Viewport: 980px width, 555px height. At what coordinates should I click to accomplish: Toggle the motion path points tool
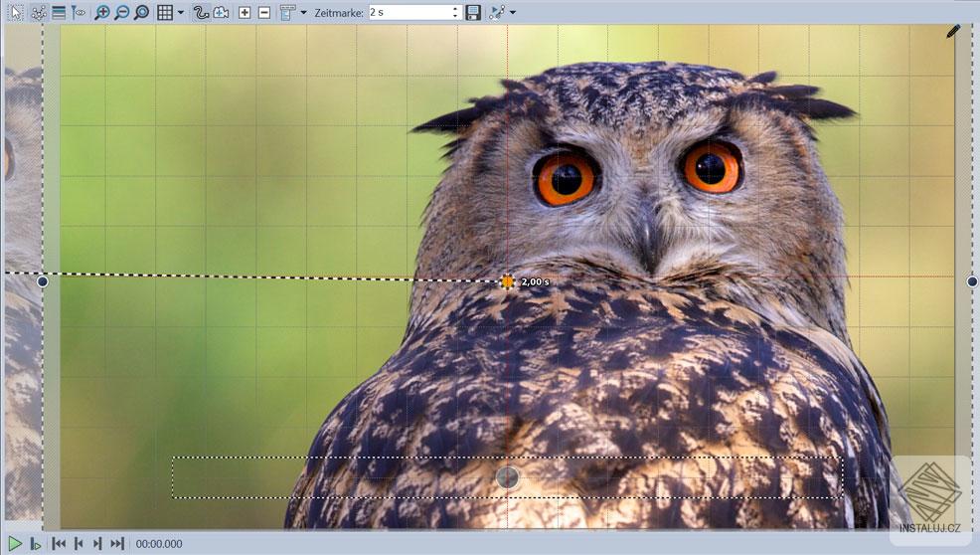(x=38, y=13)
